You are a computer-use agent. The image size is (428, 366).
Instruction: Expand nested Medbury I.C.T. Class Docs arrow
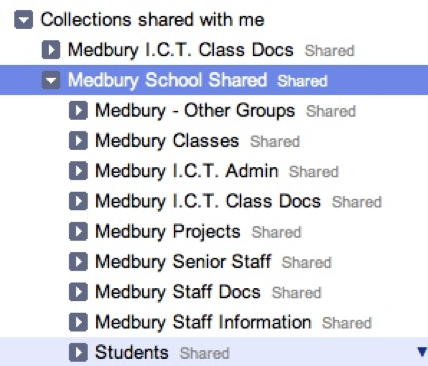click(78, 201)
